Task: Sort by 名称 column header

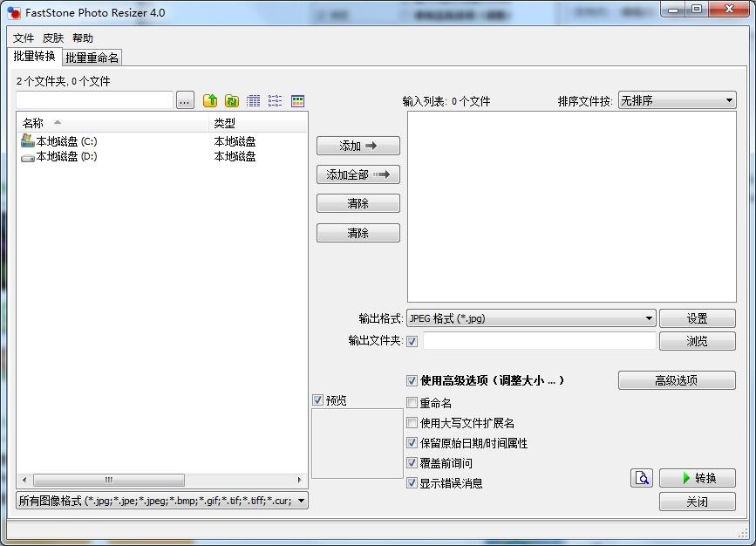Action: tap(112, 123)
